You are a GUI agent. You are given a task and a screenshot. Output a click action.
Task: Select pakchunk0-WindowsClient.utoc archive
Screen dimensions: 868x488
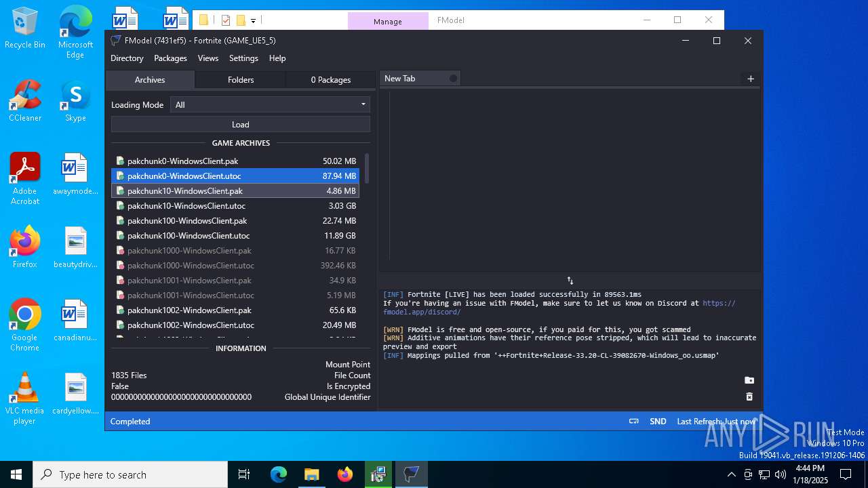pyautogui.click(x=235, y=176)
